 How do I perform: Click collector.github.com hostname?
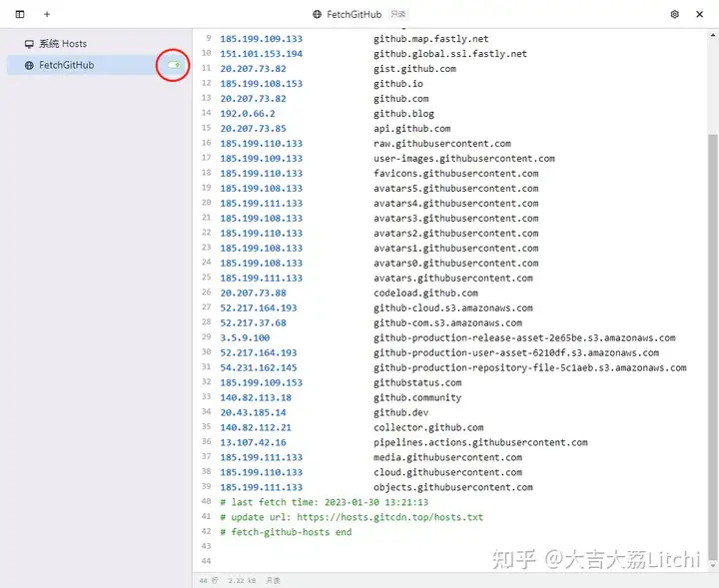click(x=428, y=427)
